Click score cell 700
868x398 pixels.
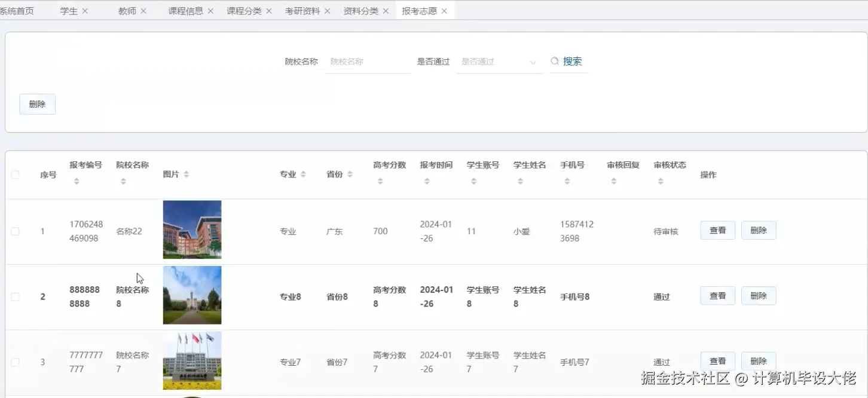tap(380, 231)
